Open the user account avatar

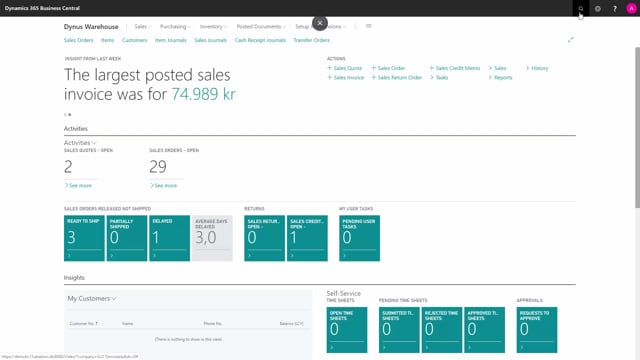(x=631, y=9)
